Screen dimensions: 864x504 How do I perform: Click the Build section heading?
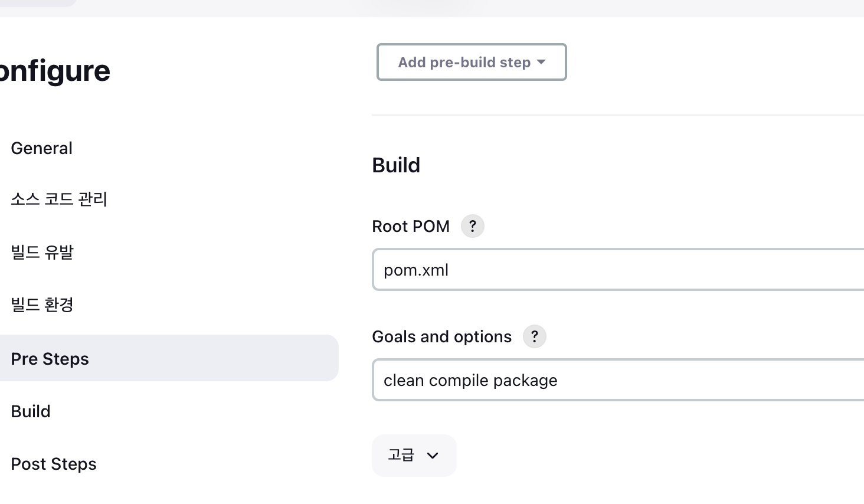pos(396,165)
